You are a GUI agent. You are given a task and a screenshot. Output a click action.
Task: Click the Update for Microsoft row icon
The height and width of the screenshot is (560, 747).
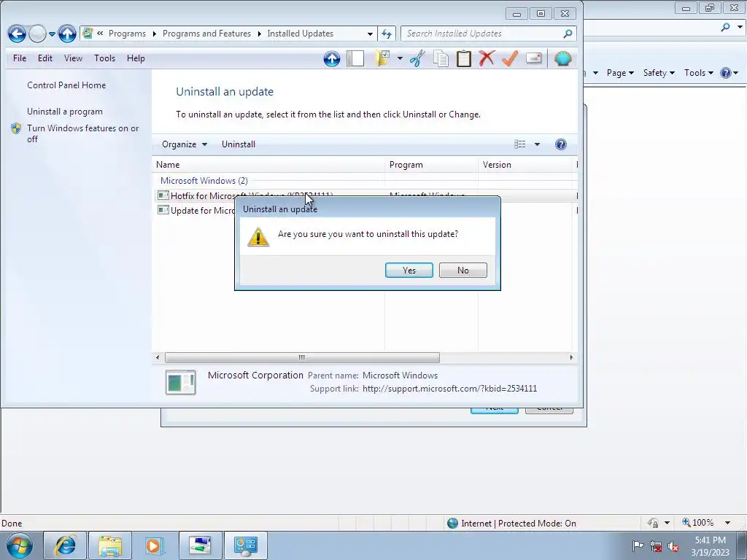163,210
